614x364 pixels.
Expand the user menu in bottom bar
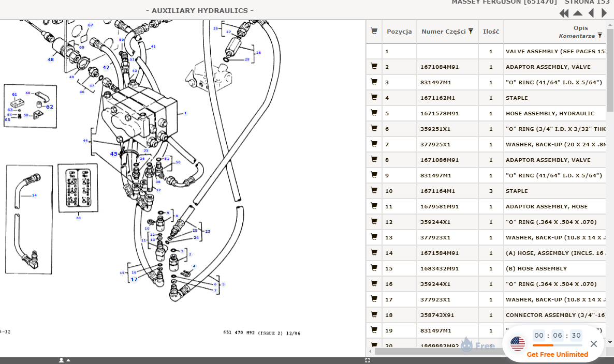click(x=64, y=360)
